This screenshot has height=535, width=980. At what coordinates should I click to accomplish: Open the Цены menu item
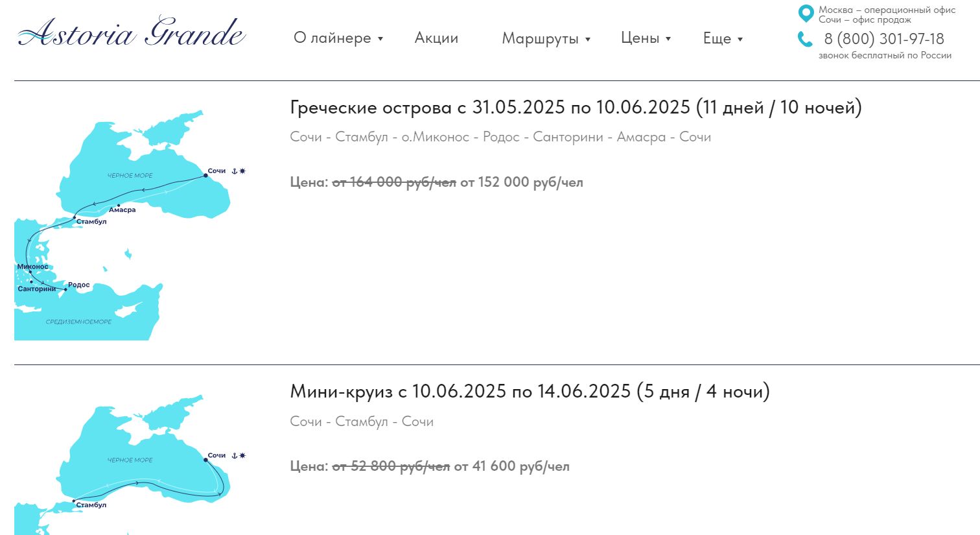(640, 38)
